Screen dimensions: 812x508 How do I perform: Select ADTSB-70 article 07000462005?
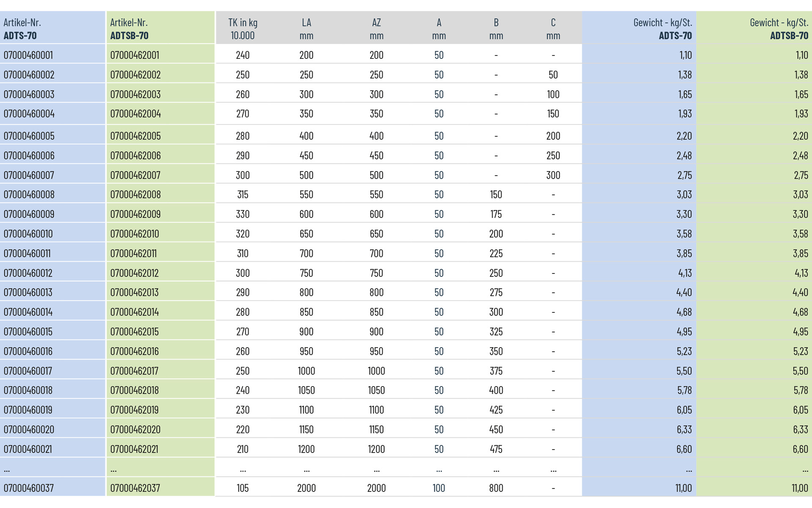tap(135, 136)
